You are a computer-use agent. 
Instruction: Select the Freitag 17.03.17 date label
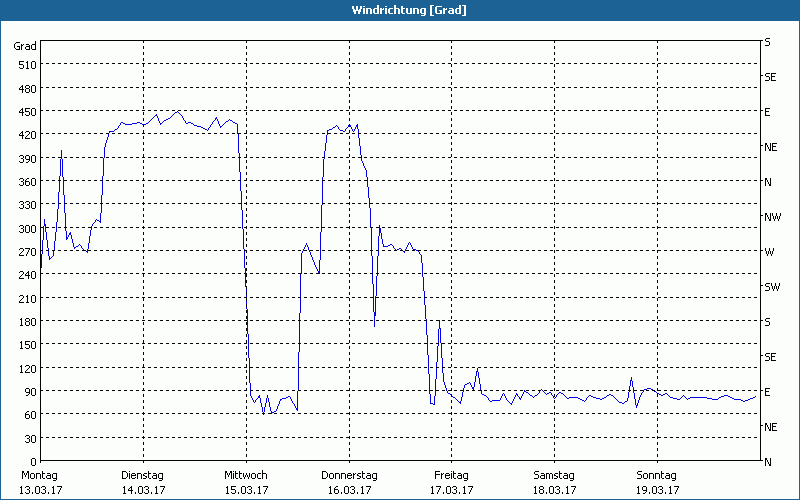click(451, 482)
